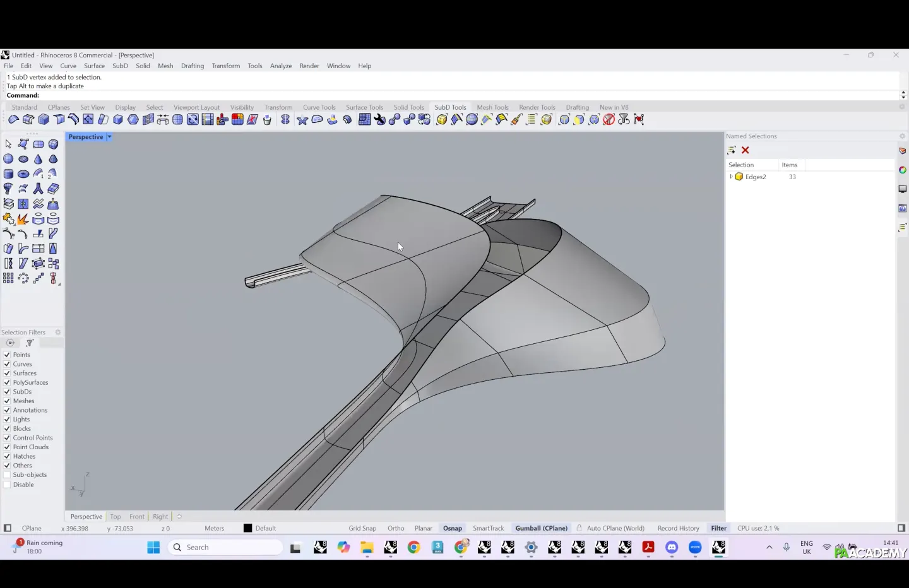The height and width of the screenshot is (588, 909).
Task: Switch to the Mesh Tools toolbar tab
Action: tap(492, 107)
